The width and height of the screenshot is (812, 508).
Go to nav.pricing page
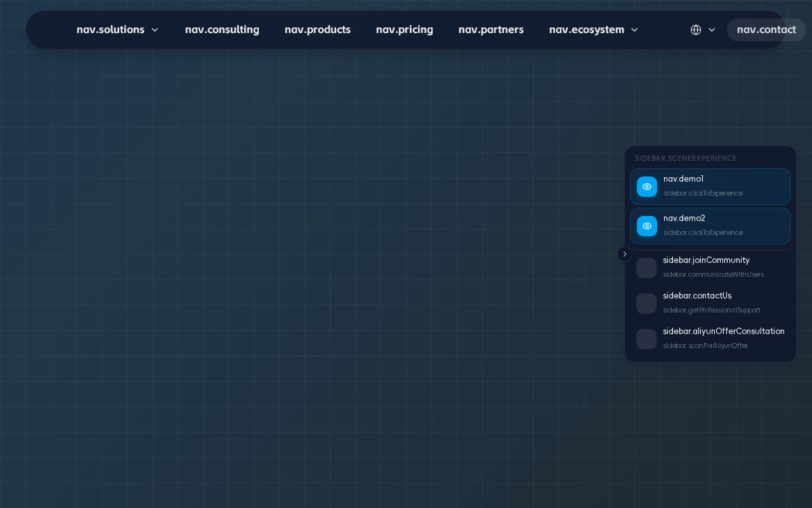[405, 30]
